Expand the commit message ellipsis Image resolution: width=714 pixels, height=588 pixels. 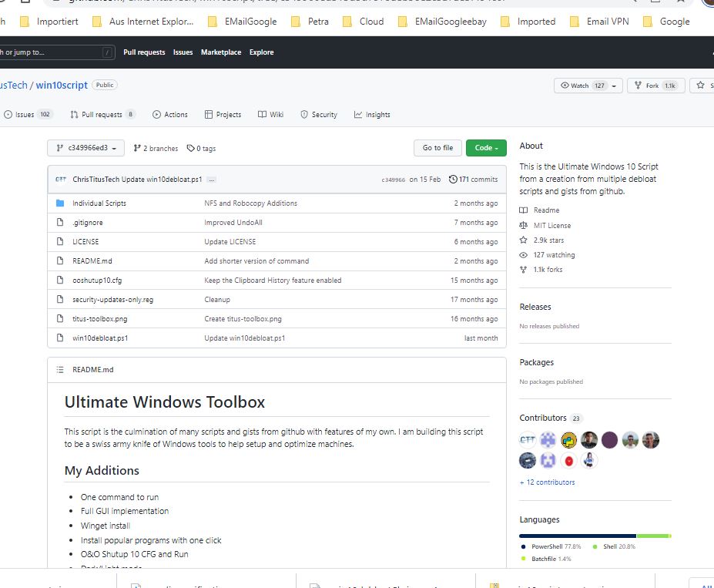point(211,180)
